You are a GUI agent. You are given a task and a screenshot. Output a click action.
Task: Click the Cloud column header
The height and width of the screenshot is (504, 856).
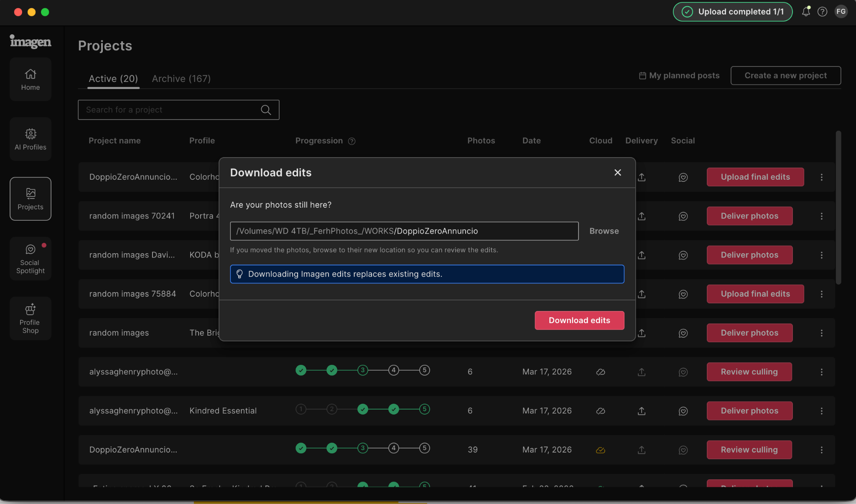pyautogui.click(x=601, y=141)
